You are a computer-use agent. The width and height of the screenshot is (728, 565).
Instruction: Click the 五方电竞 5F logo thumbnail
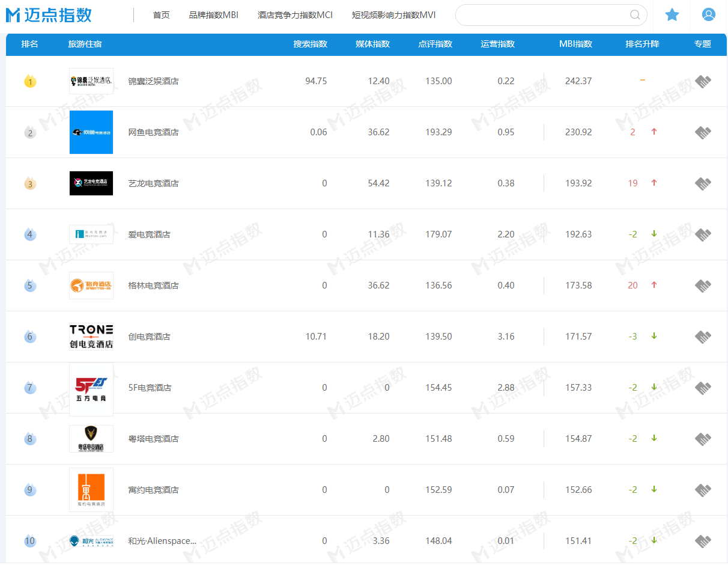[x=91, y=389]
